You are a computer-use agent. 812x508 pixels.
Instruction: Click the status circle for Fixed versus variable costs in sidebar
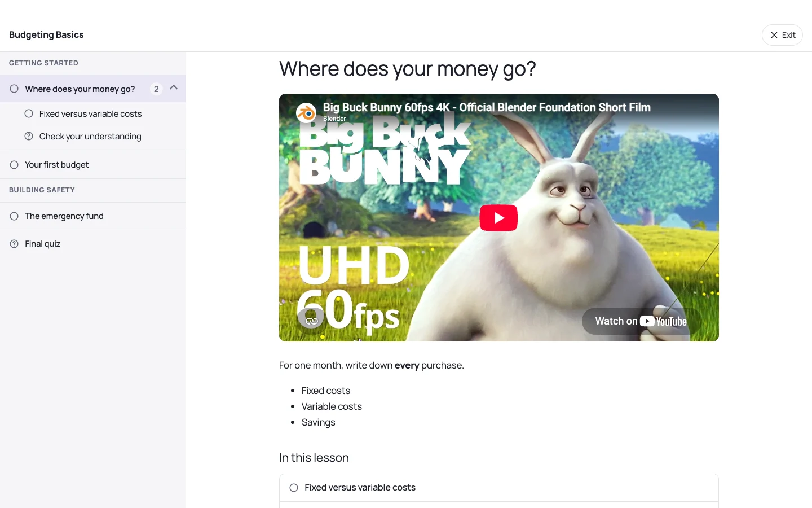(x=29, y=113)
